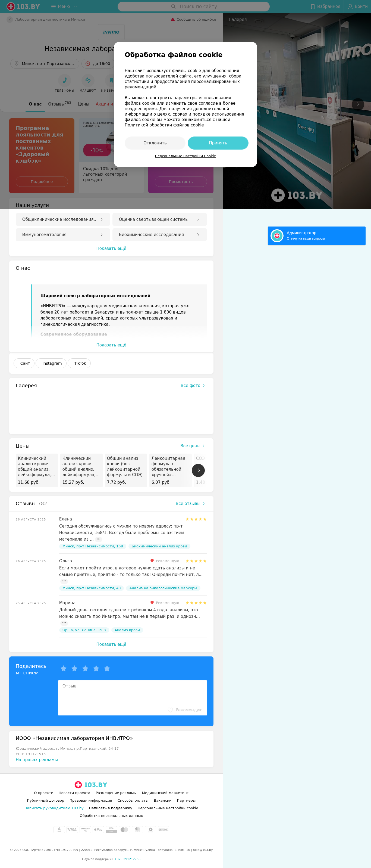Click footer 103.BY logo
The width and height of the screenshot is (371, 868).
click(x=91, y=785)
